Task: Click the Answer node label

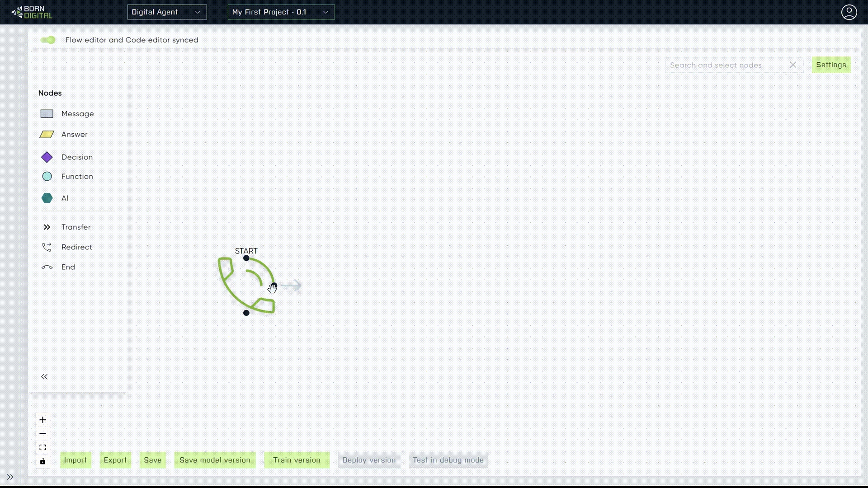Action: [x=75, y=135]
